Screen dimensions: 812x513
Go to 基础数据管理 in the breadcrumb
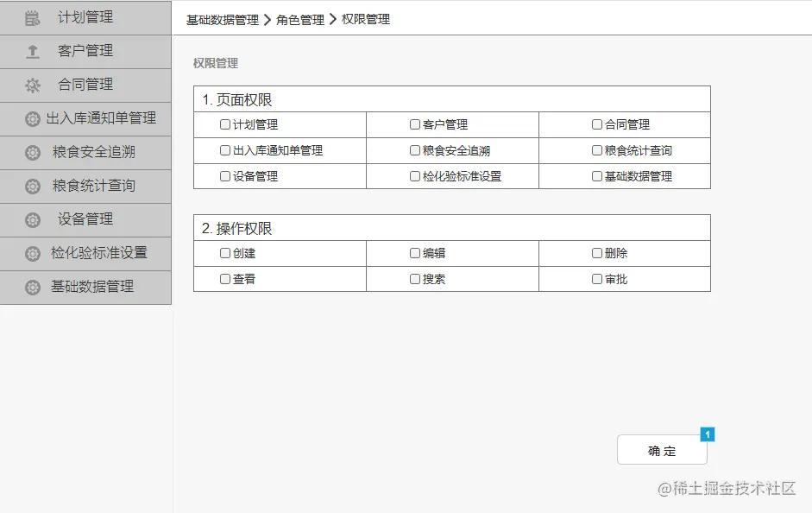[223, 20]
